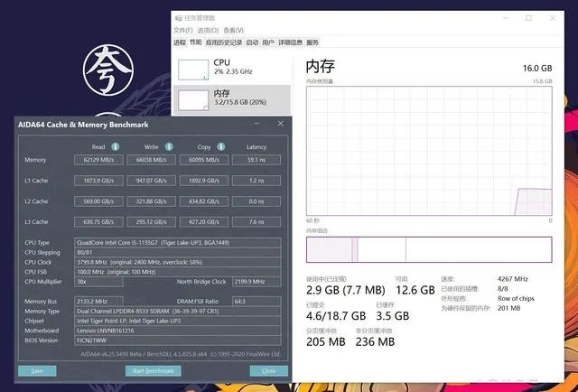Viewport: 578px width, 392px height.
Task: Click the CPU Stepping field B0/B1
Action: coord(178,252)
